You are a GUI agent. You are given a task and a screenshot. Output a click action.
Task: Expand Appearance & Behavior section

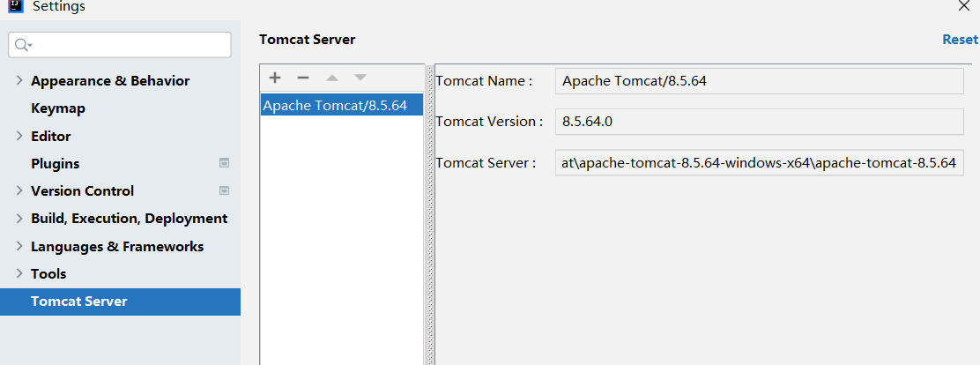point(19,80)
